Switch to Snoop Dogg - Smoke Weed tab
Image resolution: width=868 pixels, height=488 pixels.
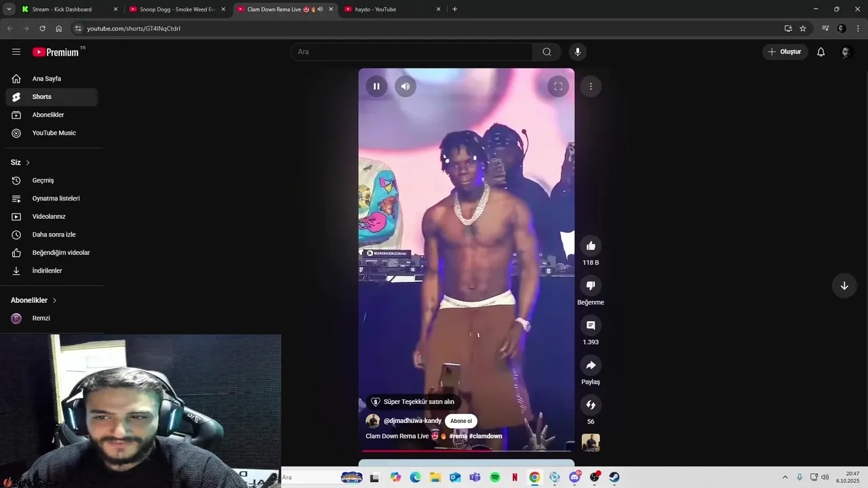177,9
